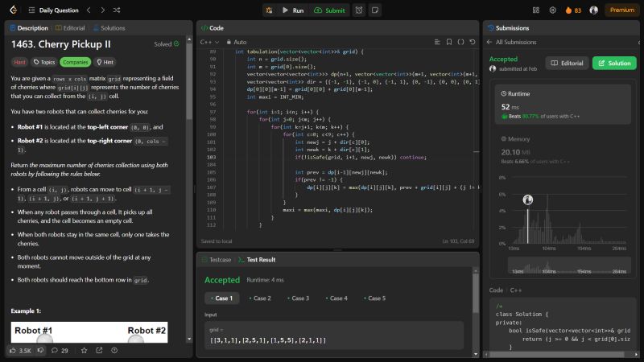Select Case 3 tab
This screenshot has width=644, height=362.
tap(298, 298)
